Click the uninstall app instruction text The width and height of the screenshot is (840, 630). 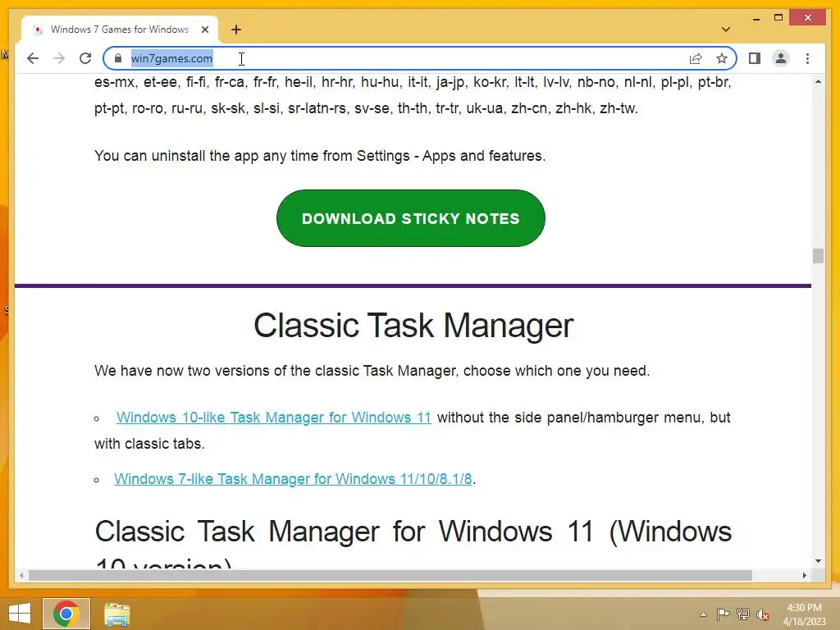point(320,156)
